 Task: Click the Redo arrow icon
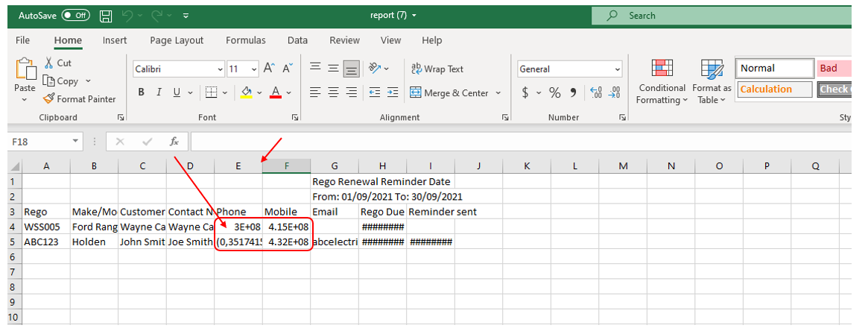coord(156,16)
